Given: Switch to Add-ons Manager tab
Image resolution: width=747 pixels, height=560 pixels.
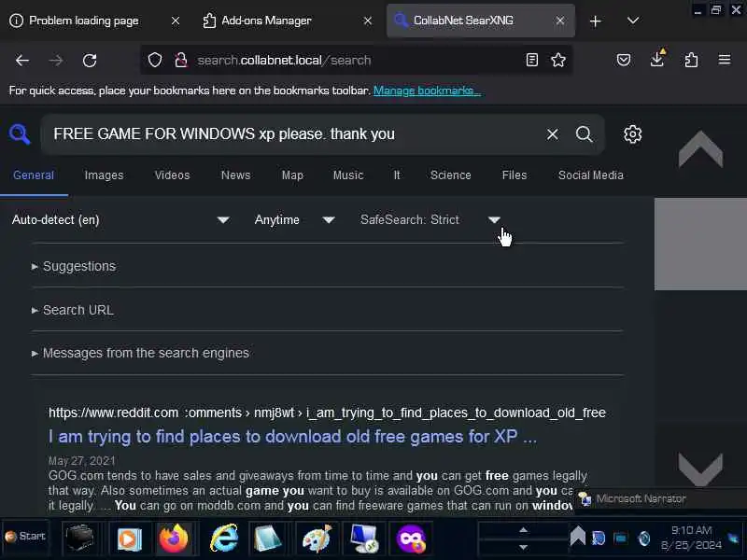Looking at the screenshot, I should click(266, 21).
